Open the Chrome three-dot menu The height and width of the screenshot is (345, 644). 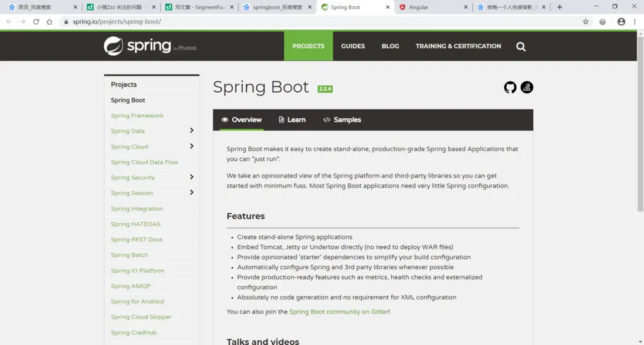(x=635, y=22)
